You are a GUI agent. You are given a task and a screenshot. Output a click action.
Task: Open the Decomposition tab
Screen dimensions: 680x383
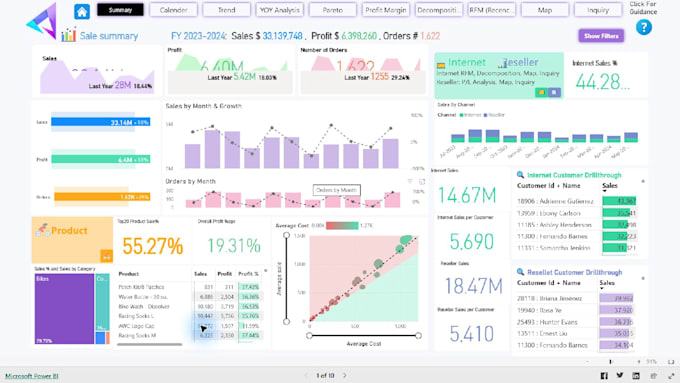click(438, 10)
